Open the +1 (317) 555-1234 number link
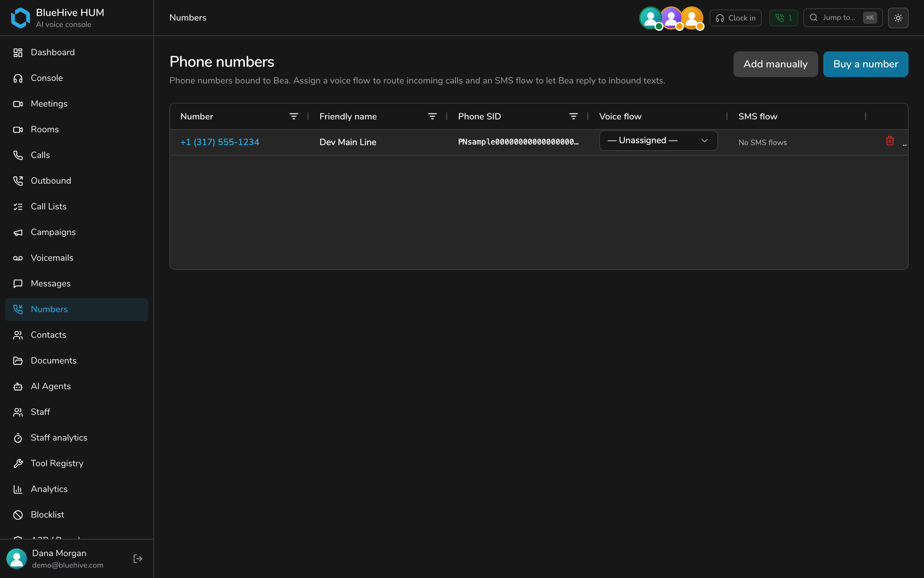Screen dimensions: 924x578 point(219,142)
